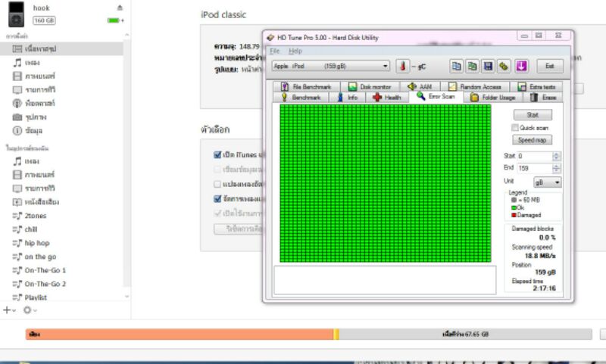The width and height of the screenshot is (606, 364).
Task: Toggle the first checked iTunes option checkbox
Action: (217, 154)
